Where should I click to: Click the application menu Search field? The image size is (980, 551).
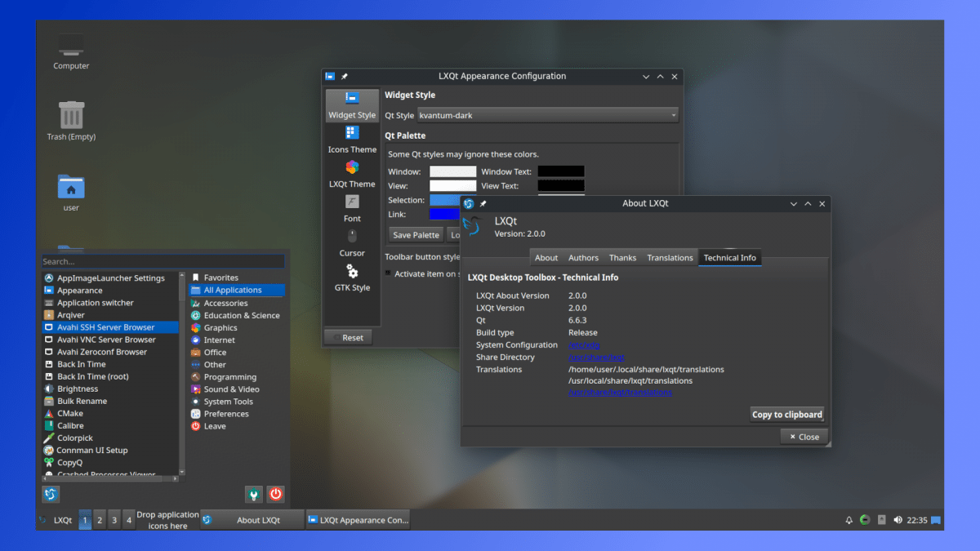[x=163, y=262]
